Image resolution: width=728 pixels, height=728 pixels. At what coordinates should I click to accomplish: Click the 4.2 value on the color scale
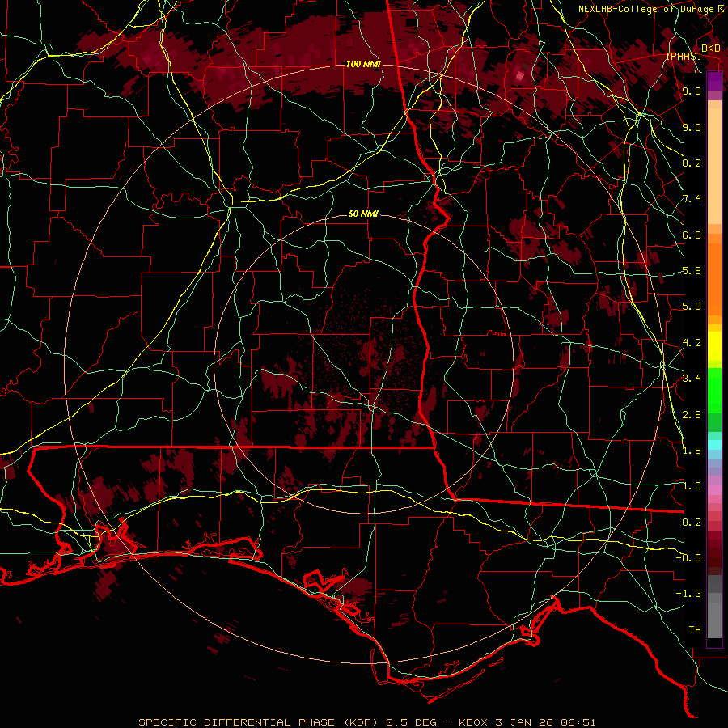[692, 343]
